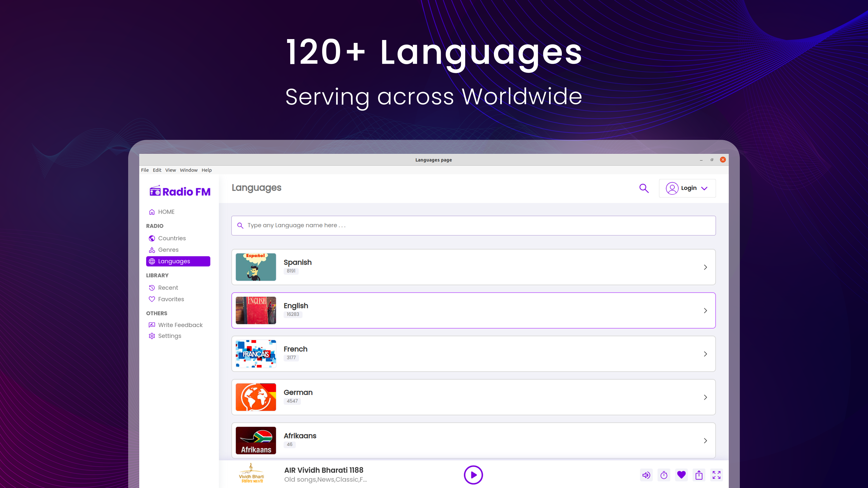The height and width of the screenshot is (488, 868).
Task: Click the share icon in player bar
Action: point(699,475)
